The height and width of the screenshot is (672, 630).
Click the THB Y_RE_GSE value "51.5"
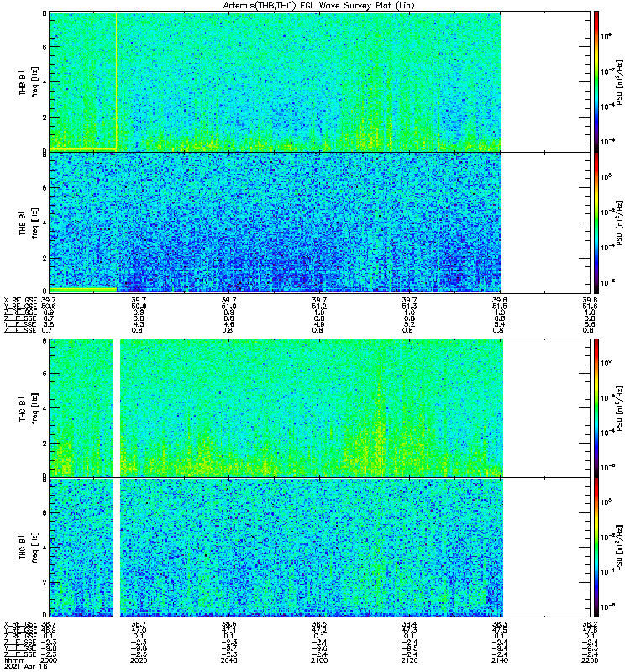[500, 306]
